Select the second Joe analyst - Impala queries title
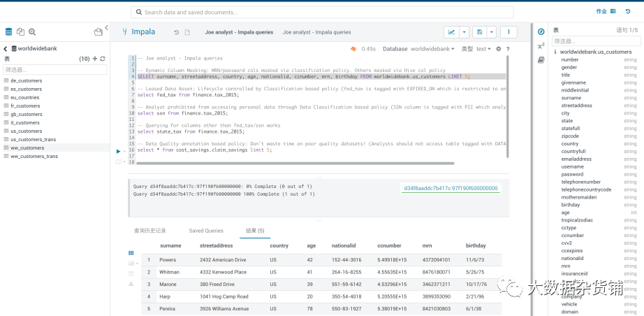This screenshot has height=316, width=644. pos(316,32)
